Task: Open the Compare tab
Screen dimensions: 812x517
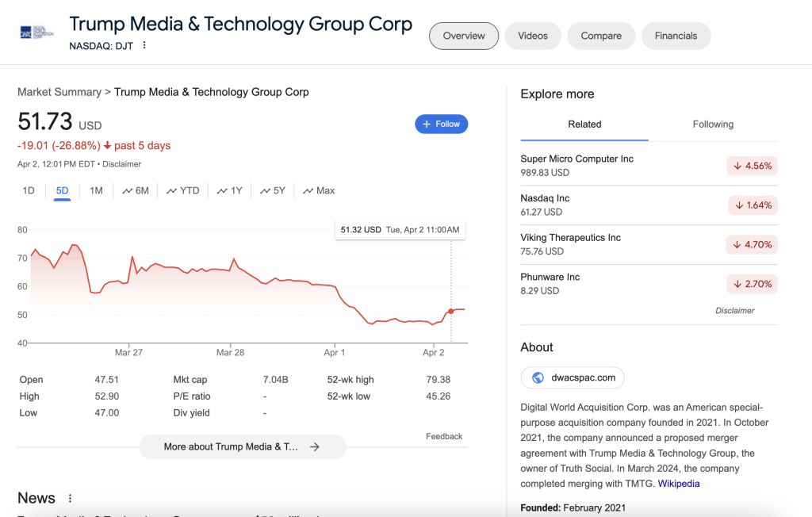Action: click(601, 36)
